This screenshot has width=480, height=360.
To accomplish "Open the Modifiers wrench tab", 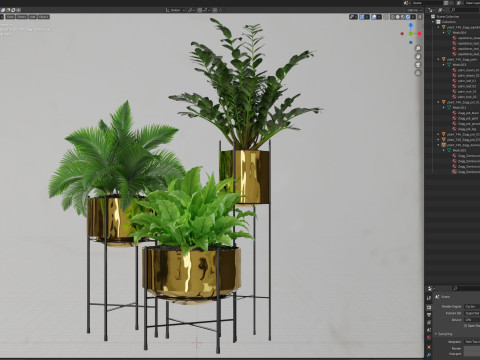I will (429, 355).
